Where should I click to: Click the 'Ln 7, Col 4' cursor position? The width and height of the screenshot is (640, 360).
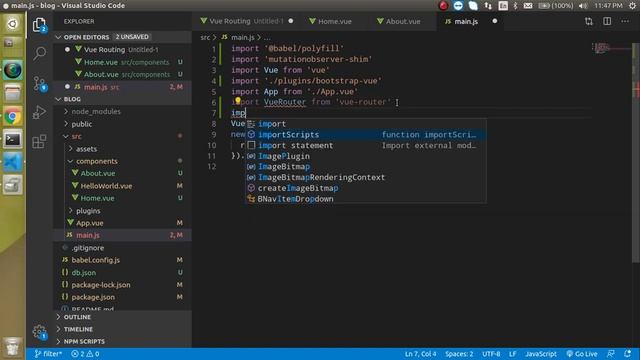point(420,354)
